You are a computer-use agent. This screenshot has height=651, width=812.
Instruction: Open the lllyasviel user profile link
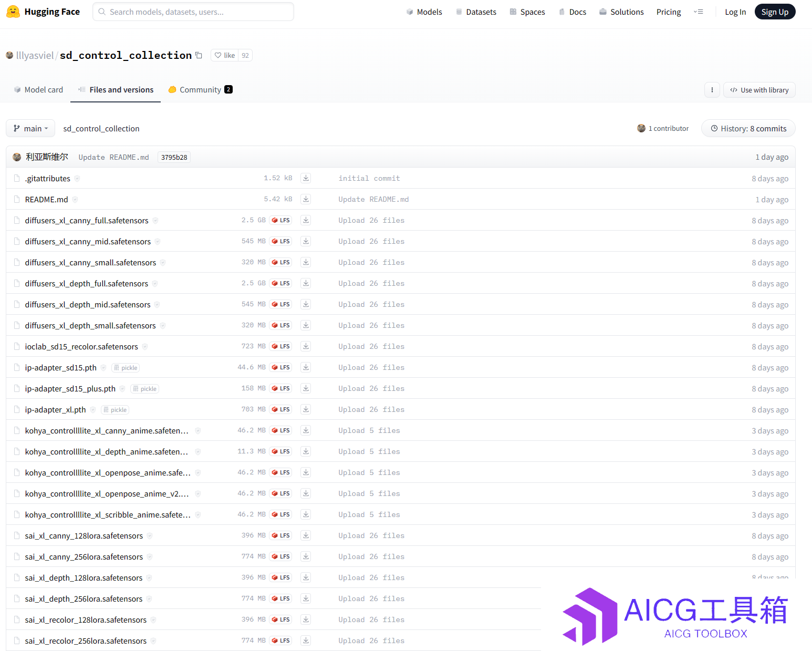pyautogui.click(x=35, y=55)
